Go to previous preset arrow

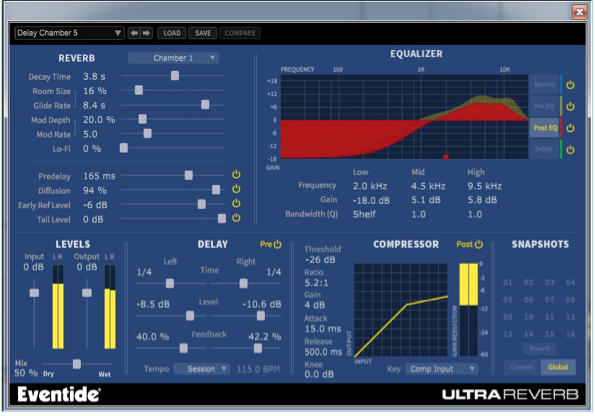click(134, 33)
